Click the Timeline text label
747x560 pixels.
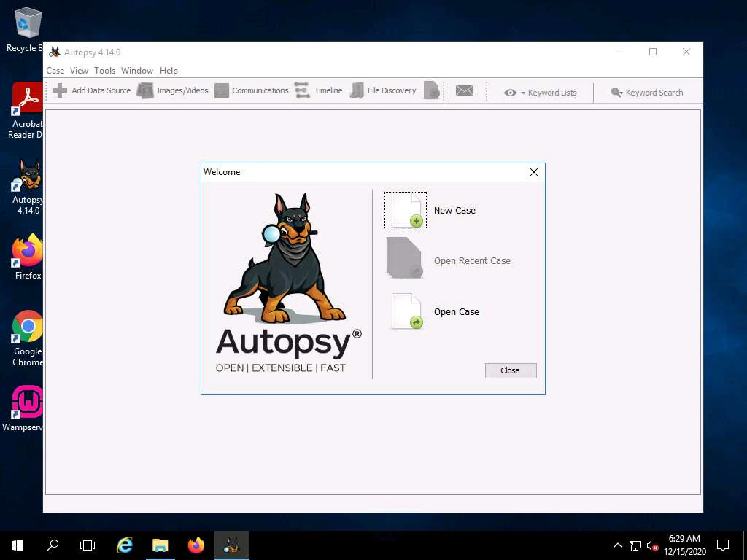pos(328,90)
